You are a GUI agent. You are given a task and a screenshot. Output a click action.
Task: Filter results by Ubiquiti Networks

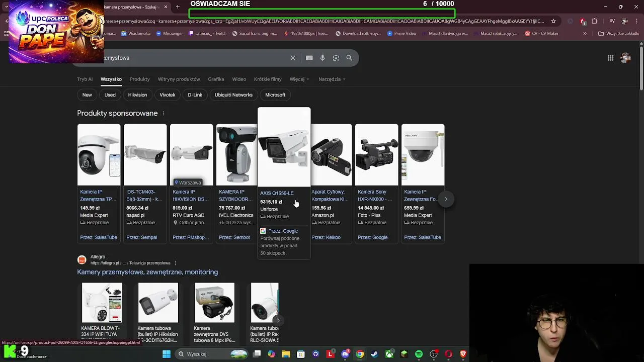pos(233,95)
